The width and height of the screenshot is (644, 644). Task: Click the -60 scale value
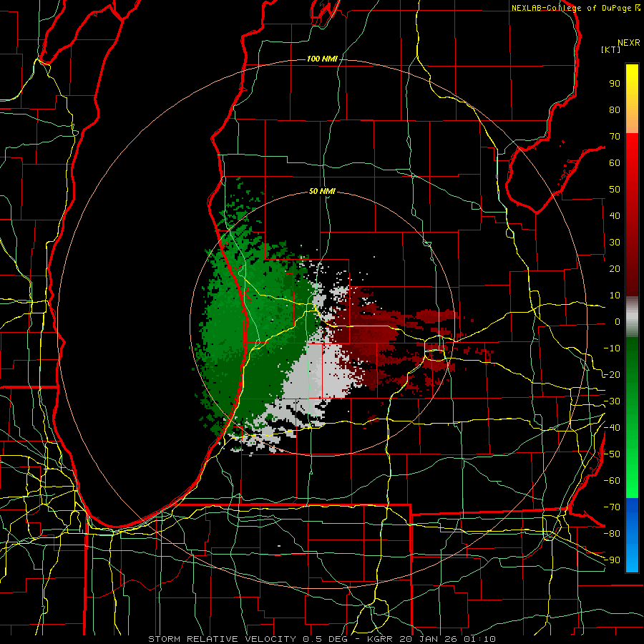(612, 481)
